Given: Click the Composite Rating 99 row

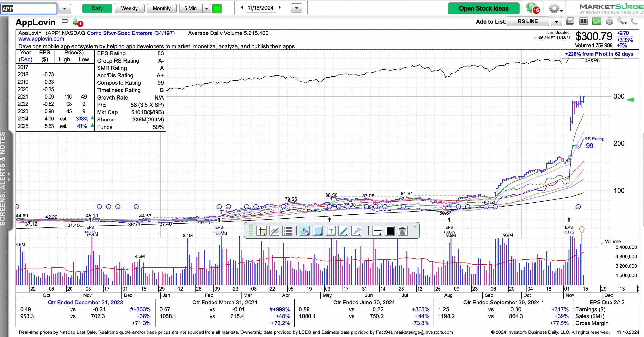Looking at the screenshot, I should coord(130,83).
